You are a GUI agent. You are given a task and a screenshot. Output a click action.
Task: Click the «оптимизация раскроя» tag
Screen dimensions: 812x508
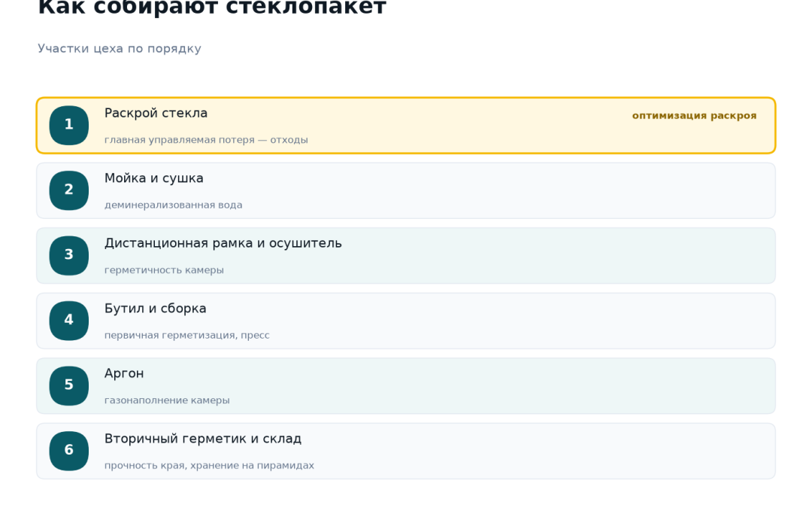click(x=695, y=116)
